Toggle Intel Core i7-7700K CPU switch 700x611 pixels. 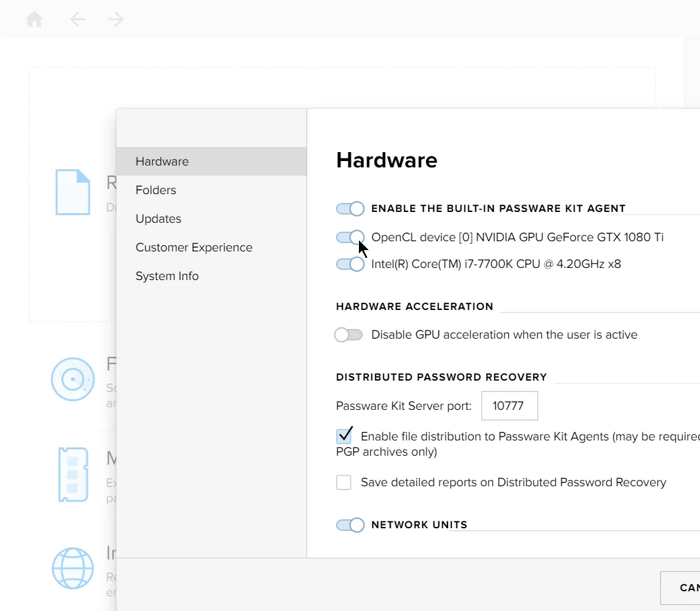point(350,264)
